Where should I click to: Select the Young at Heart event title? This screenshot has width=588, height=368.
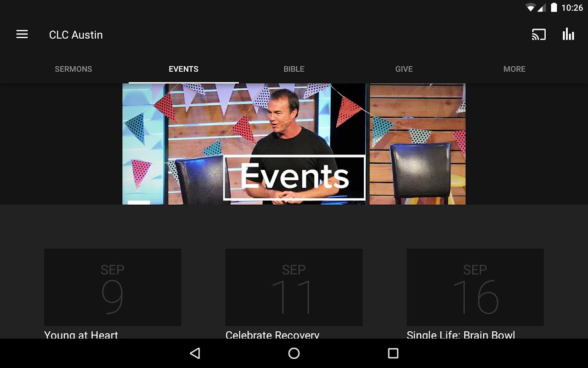point(81,334)
